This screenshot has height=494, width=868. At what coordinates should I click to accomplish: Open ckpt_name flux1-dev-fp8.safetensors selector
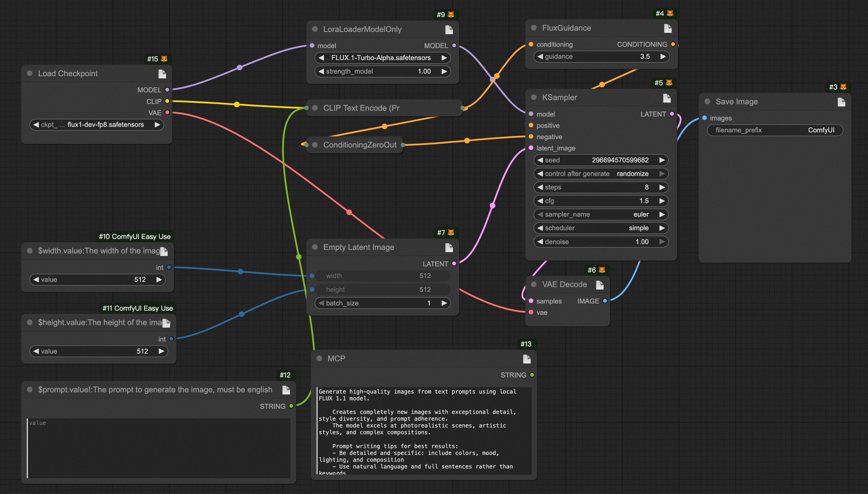click(96, 125)
